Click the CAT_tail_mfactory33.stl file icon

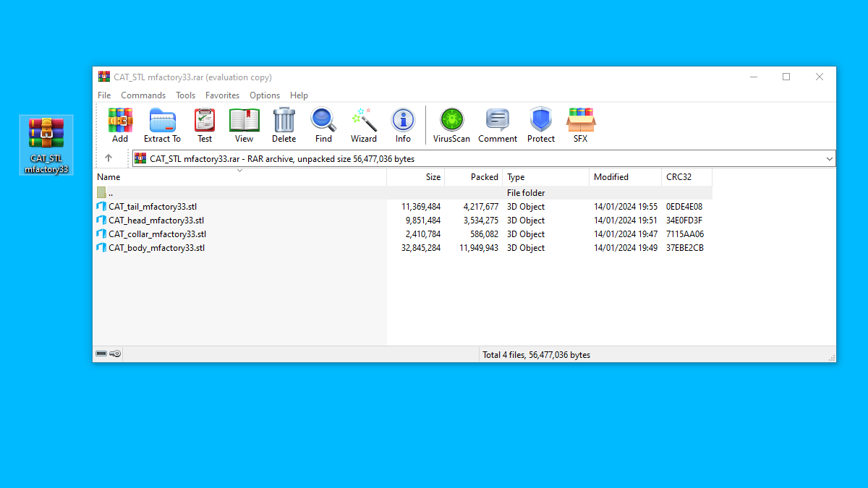[101, 207]
